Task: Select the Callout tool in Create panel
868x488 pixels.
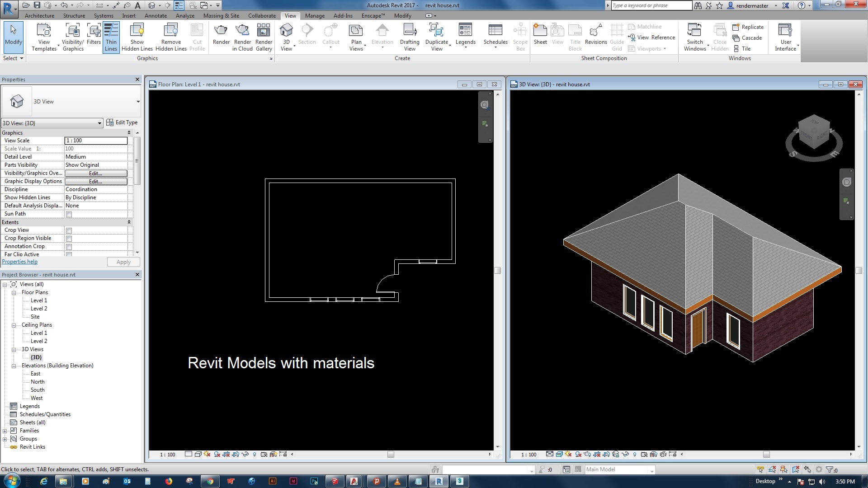Action: [331, 38]
